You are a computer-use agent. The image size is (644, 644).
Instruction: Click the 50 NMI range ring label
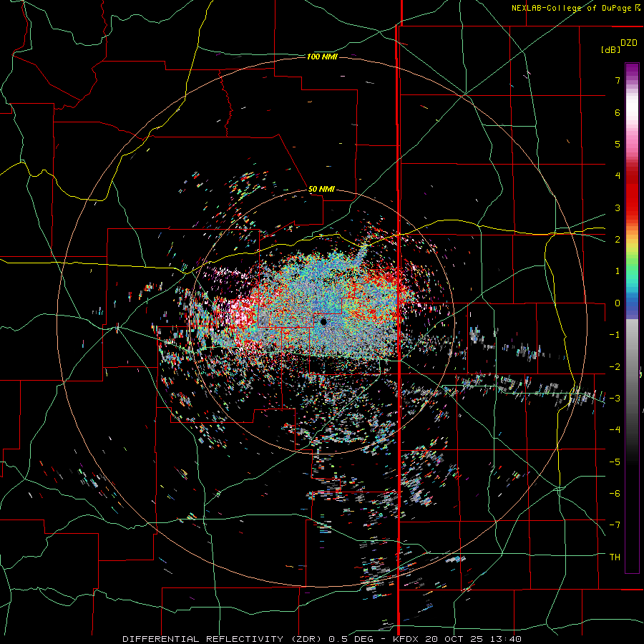(x=321, y=190)
